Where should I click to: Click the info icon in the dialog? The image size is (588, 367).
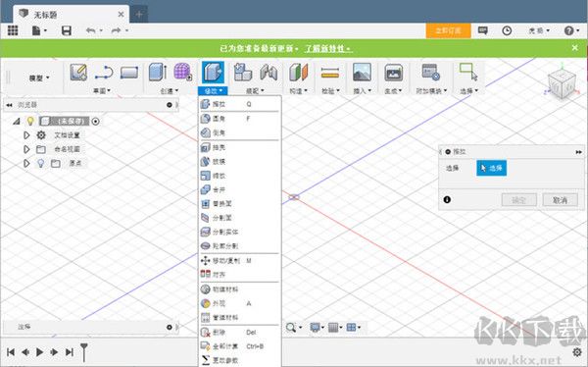point(447,200)
